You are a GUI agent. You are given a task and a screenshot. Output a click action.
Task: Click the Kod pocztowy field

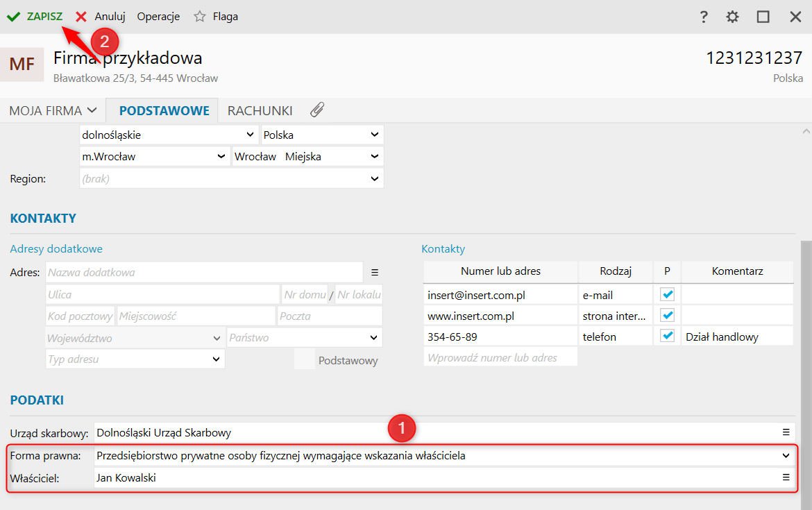pos(81,316)
